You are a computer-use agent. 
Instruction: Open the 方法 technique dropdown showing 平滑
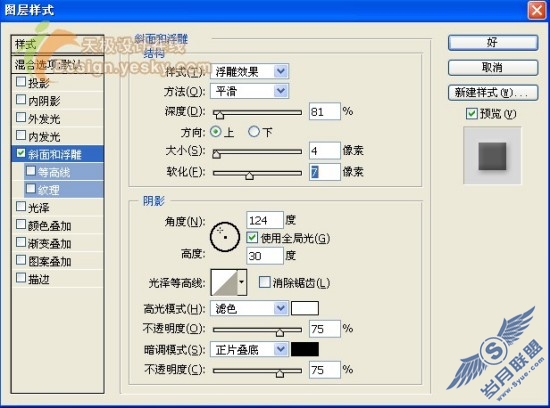pos(249,91)
